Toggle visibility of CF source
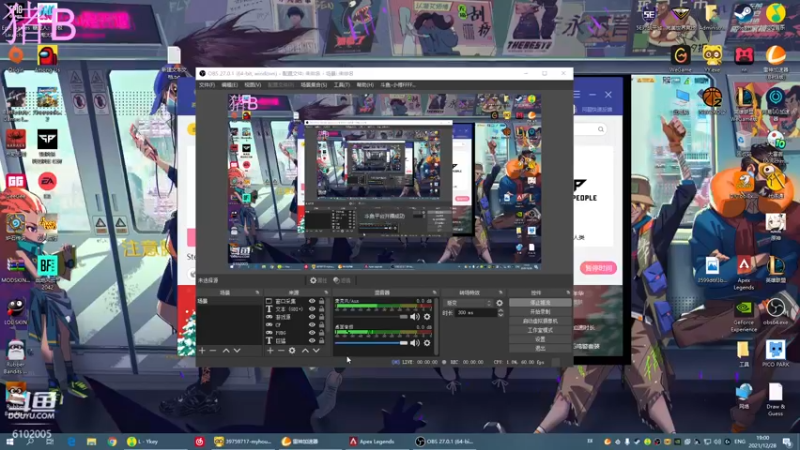Image resolution: width=800 pixels, height=450 pixels. (312, 325)
